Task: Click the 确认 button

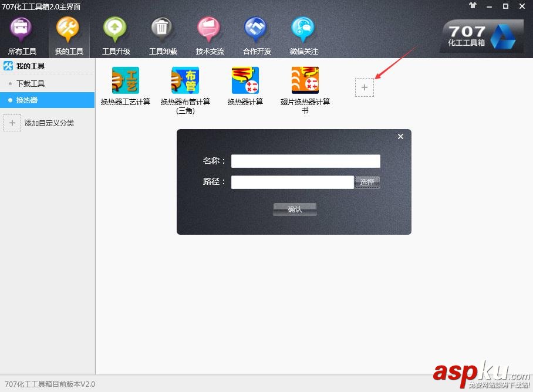Action: click(295, 209)
